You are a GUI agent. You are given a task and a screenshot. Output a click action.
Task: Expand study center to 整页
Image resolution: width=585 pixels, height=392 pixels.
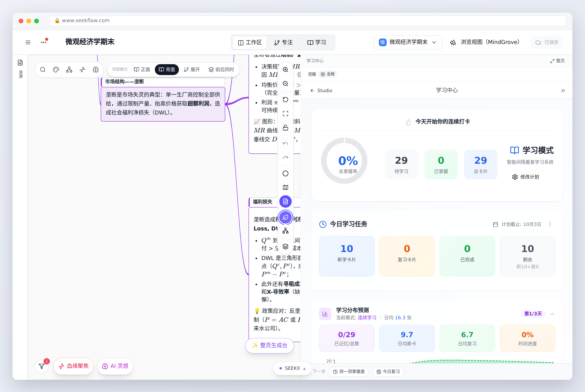(x=557, y=61)
